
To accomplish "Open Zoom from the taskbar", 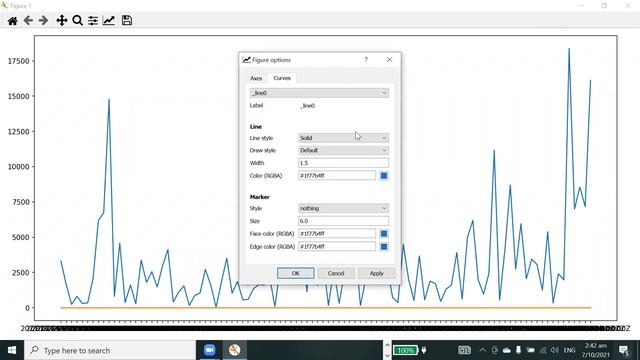I will click(x=209, y=350).
